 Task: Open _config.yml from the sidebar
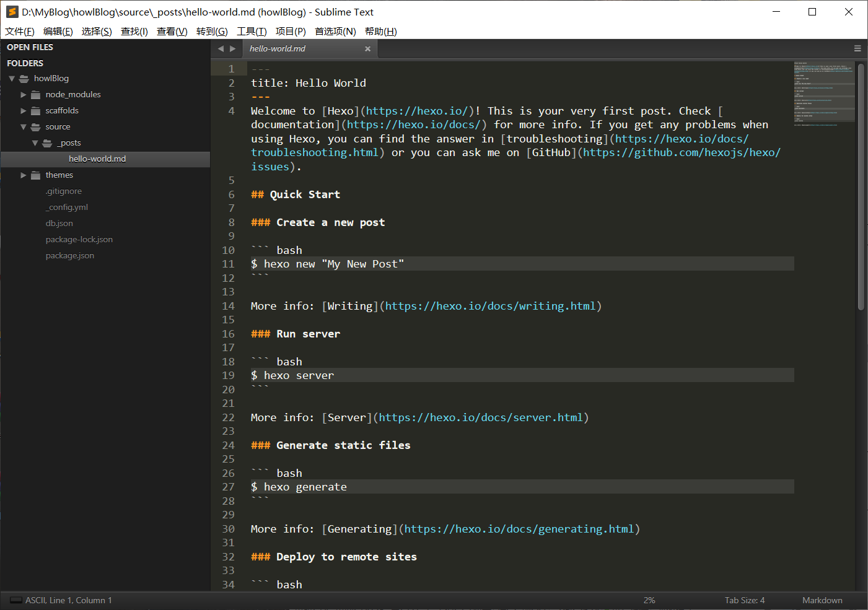tap(67, 207)
